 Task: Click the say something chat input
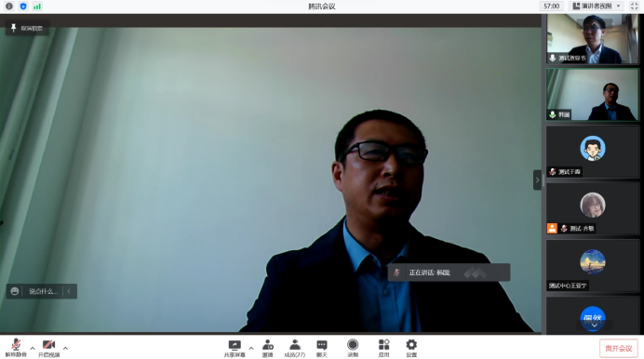[43, 291]
